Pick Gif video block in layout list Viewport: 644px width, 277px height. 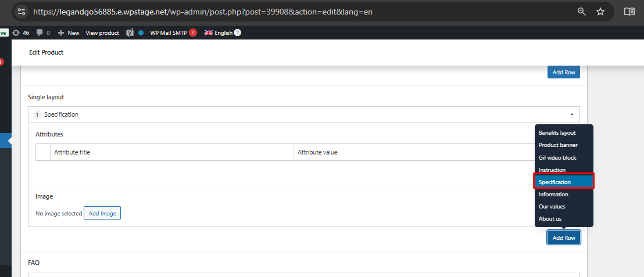pyautogui.click(x=557, y=158)
